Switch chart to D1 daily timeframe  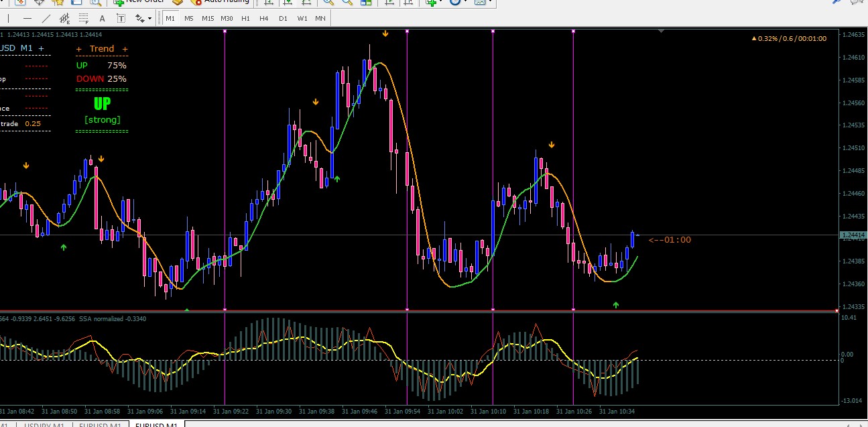283,18
